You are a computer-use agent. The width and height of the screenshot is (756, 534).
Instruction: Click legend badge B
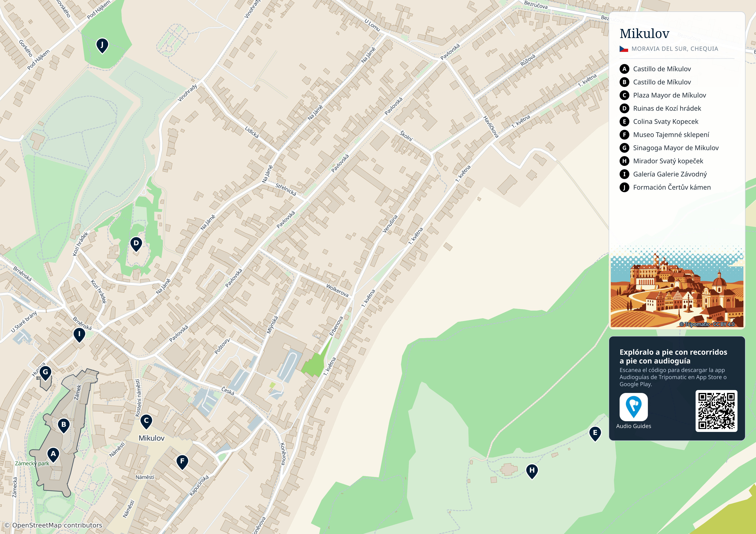click(624, 82)
